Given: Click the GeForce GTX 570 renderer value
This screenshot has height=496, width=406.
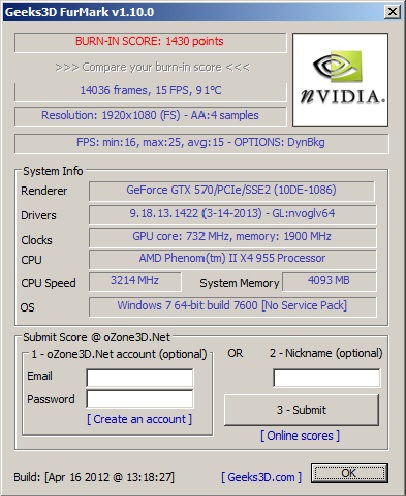Looking at the screenshot, I should [231, 190].
